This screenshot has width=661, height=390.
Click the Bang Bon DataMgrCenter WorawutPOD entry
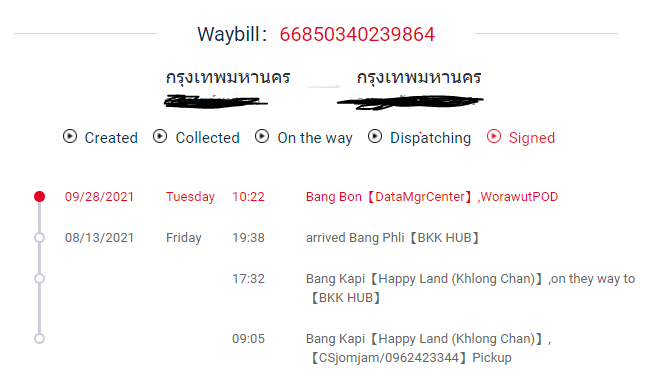432,197
